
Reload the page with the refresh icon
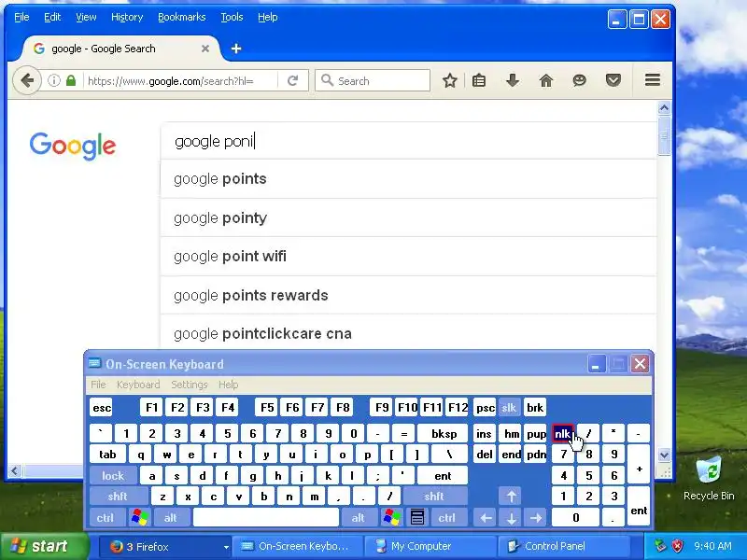tap(292, 80)
